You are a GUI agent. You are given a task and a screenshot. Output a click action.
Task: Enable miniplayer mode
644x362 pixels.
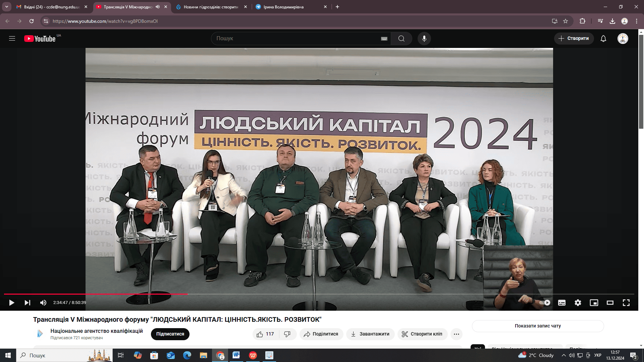pyautogui.click(x=594, y=303)
